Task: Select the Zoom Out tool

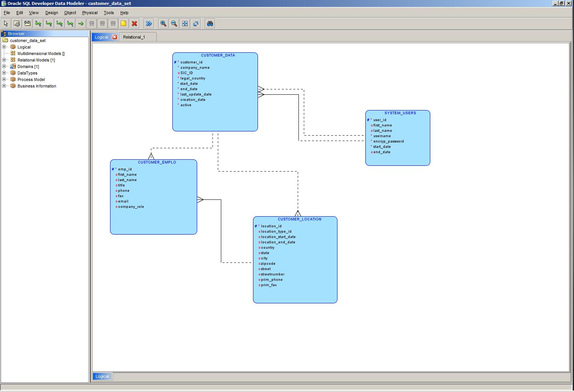Action: point(173,23)
